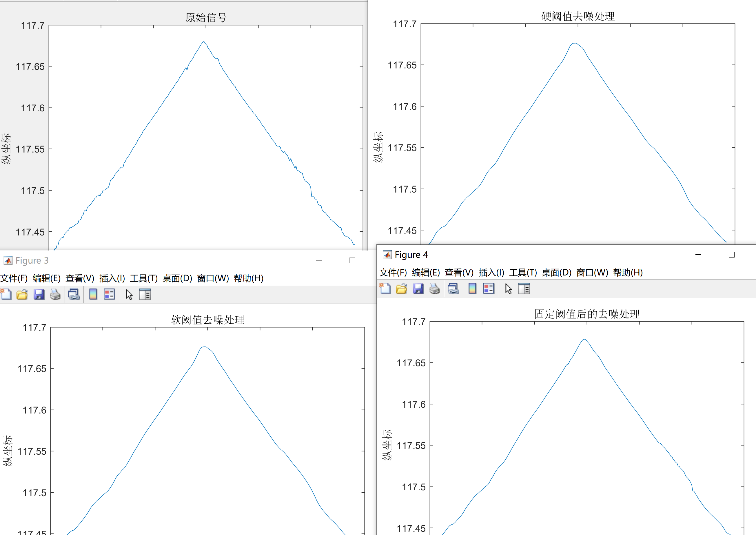Open file icon in Figure 3 toolbar
Image resolution: width=756 pixels, height=535 pixels.
(22, 294)
